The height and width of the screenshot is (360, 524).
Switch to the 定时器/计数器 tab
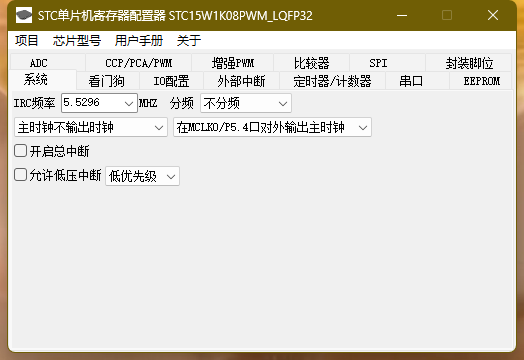click(333, 81)
